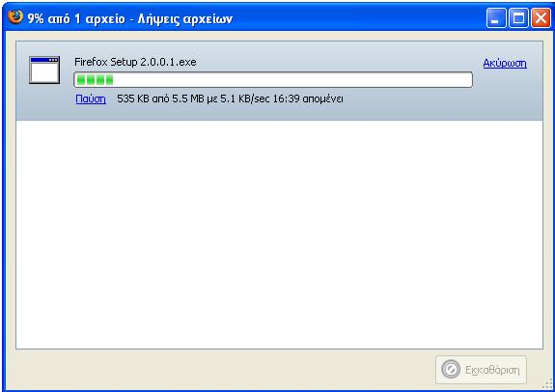Close the Λήψεις αρχείων downloads window
The image size is (555, 392).
541,17
